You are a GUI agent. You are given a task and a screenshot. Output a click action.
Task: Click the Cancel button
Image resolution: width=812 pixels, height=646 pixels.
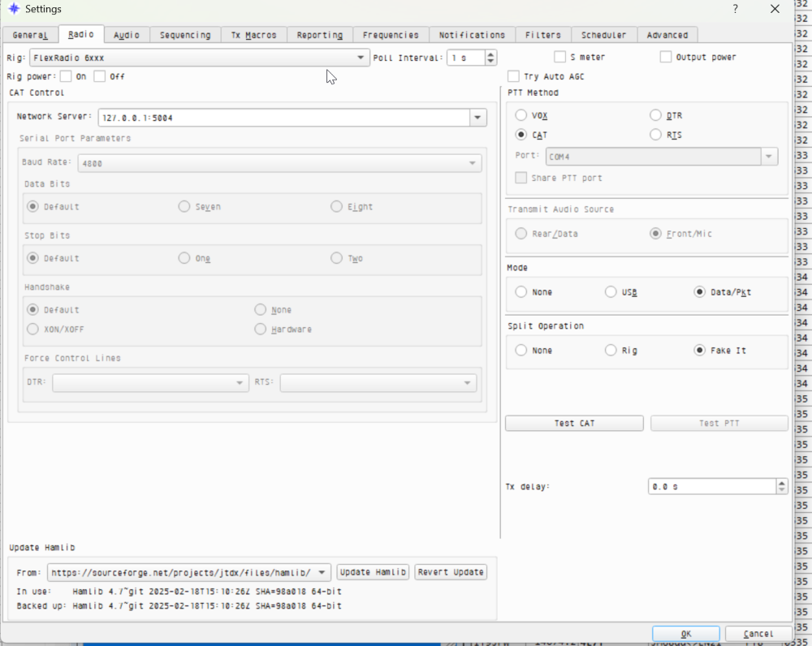click(758, 634)
